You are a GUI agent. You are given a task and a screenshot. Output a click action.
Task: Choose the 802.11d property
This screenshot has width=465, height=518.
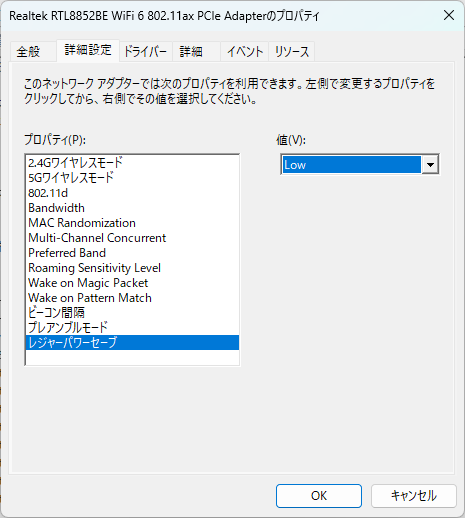[132, 193]
